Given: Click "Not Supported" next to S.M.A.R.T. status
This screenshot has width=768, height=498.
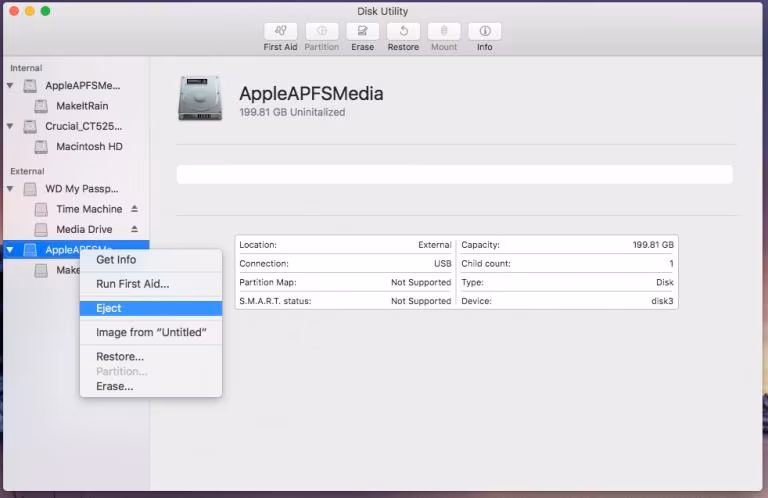Looking at the screenshot, I should 421,301.
